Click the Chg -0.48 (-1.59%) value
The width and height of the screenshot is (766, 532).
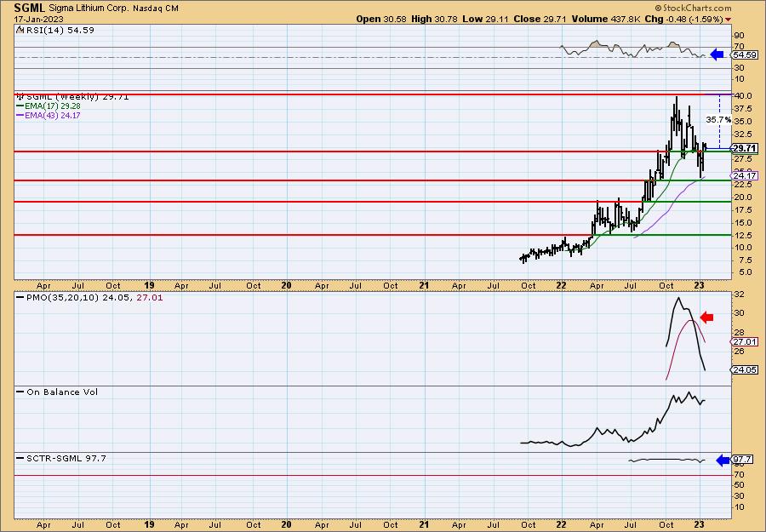(x=684, y=19)
